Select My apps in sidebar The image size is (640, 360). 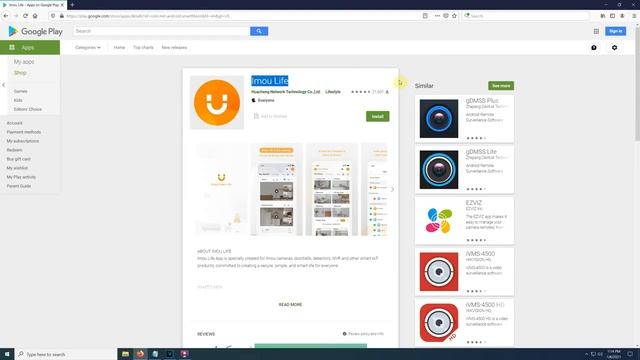(24, 62)
